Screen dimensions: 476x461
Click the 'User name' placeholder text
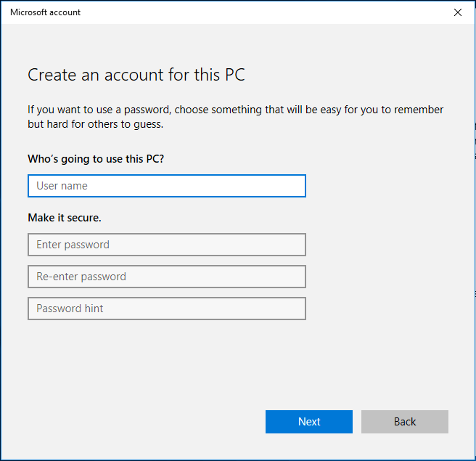(62, 186)
